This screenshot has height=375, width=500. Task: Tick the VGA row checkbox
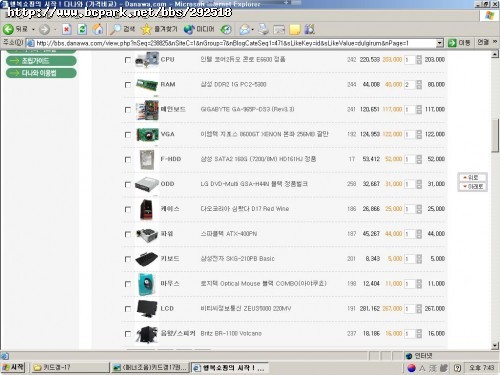pos(127,135)
